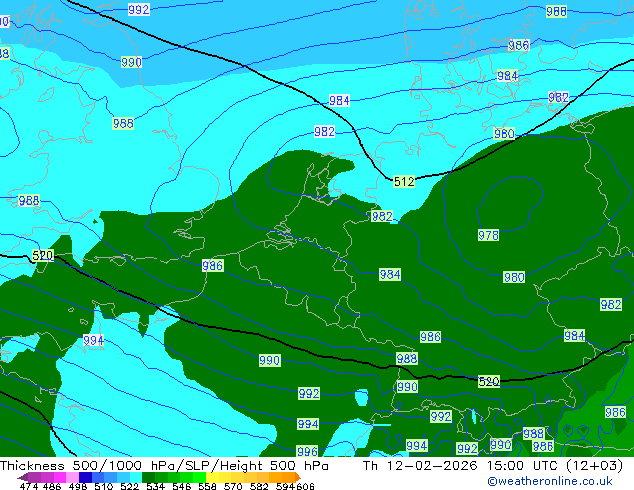Pick the yellow swatch above 558
The width and height of the screenshot is (634, 490).
(x=212, y=477)
